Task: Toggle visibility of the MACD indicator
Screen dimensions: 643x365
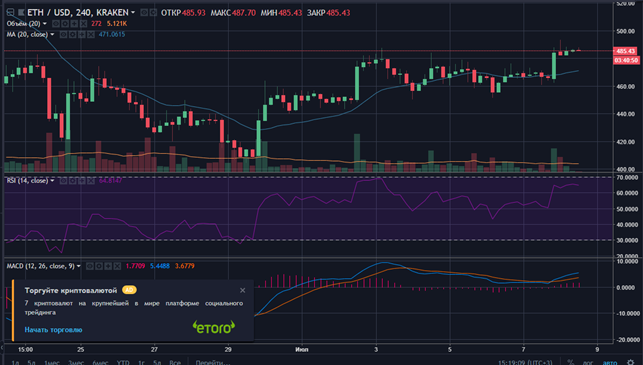Action: (x=90, y=266)
